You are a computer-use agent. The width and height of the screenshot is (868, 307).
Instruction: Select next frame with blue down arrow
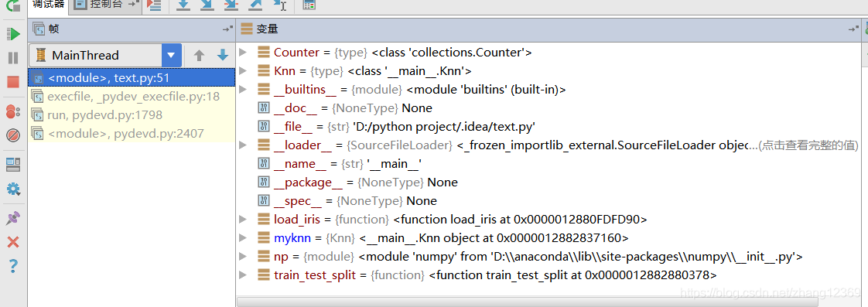point(223,56)
